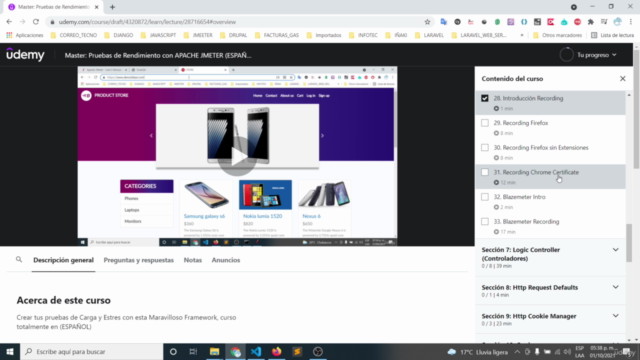Open the Aplicaciones apps shortcut
640x360 pixels.
pyautogui.click(x=25, y=35)
